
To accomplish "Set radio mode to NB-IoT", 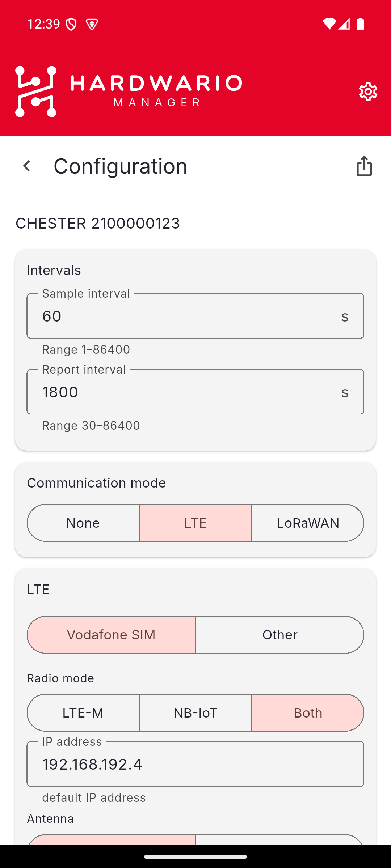I will coord(195,713).
